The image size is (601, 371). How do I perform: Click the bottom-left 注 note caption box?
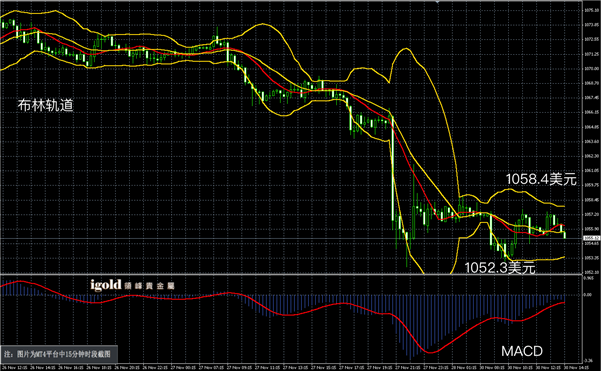[x=59, y=354]
